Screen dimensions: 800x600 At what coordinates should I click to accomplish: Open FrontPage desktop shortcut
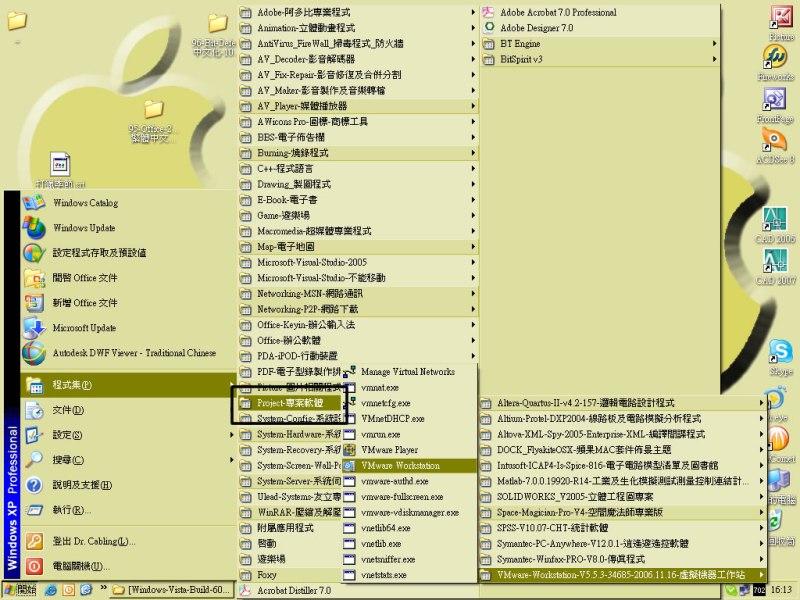pyautogui.click(x=774, y=105)
